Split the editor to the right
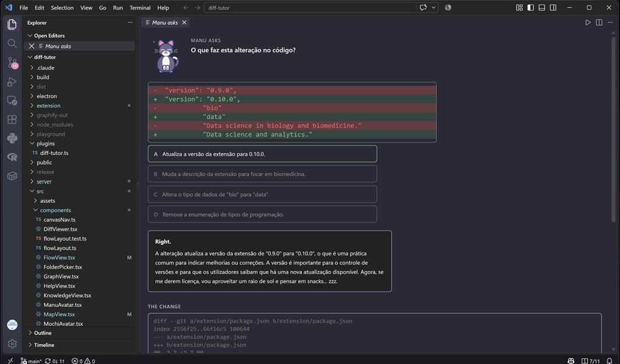The height and width of the screenshot is (364, 620). [x=599, y=22]
